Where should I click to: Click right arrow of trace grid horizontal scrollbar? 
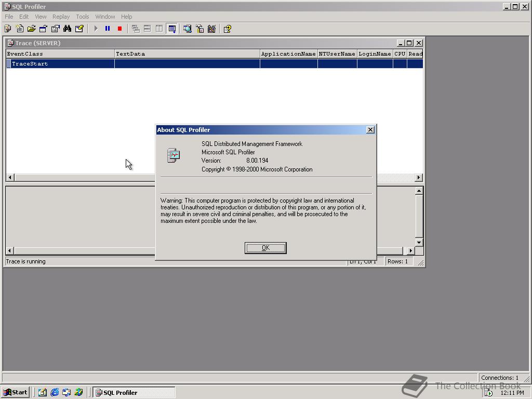coord(419,178)
